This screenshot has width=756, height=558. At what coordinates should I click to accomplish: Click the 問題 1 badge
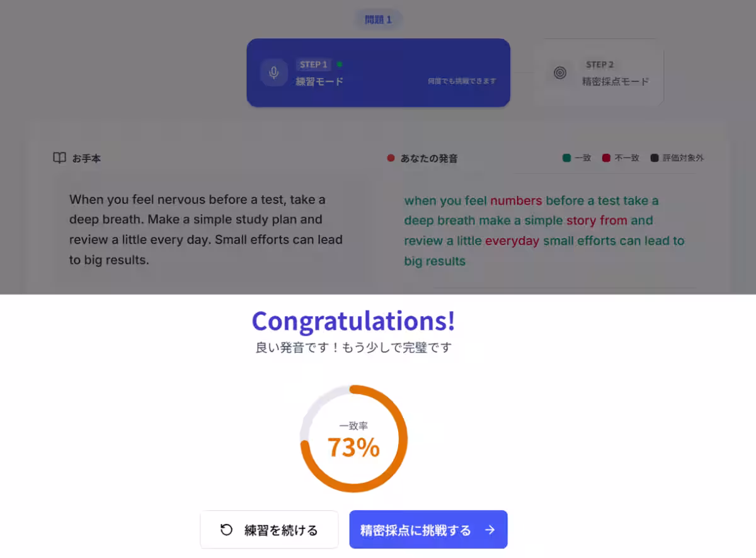[378, 20]
